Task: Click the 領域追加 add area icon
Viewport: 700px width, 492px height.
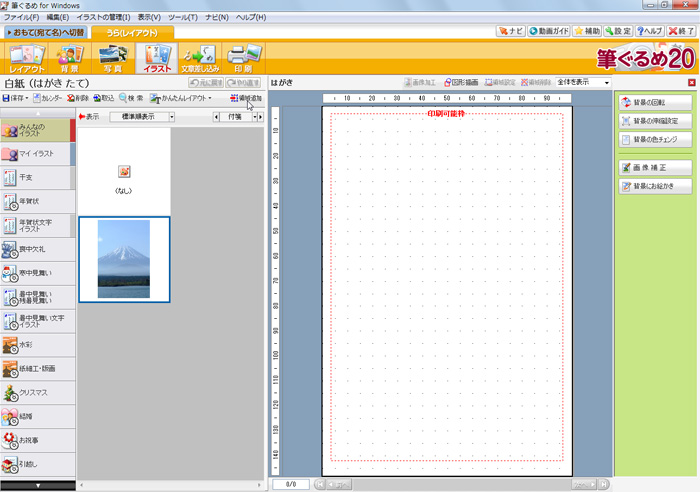Action: 245,99
